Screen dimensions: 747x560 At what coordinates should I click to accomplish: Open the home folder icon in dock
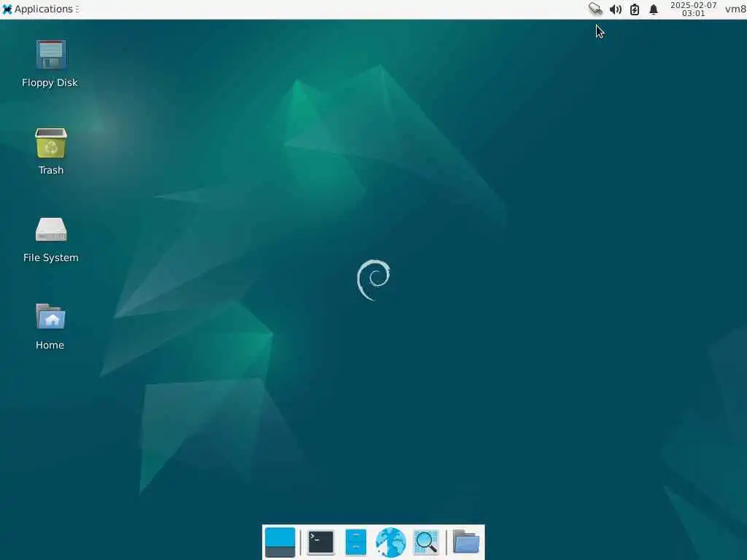(x=466, y=542)
